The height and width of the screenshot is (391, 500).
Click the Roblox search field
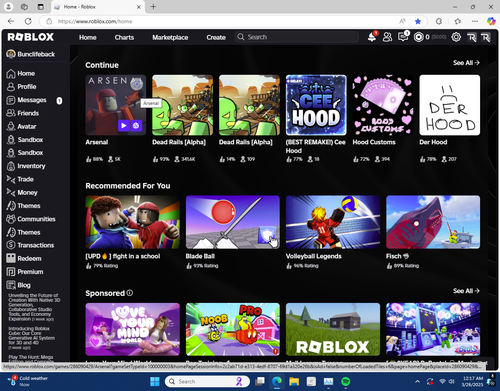[x=297, y=37]
